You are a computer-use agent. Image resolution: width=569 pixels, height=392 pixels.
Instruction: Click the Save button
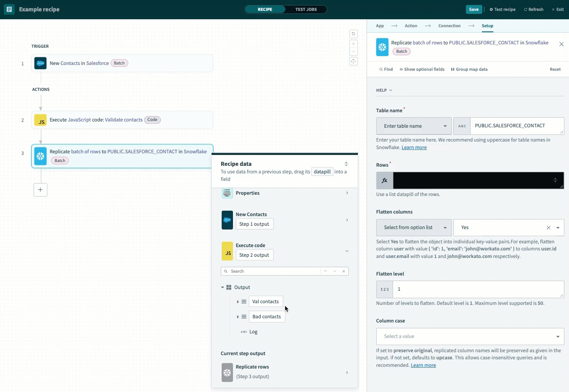point(473,9)
